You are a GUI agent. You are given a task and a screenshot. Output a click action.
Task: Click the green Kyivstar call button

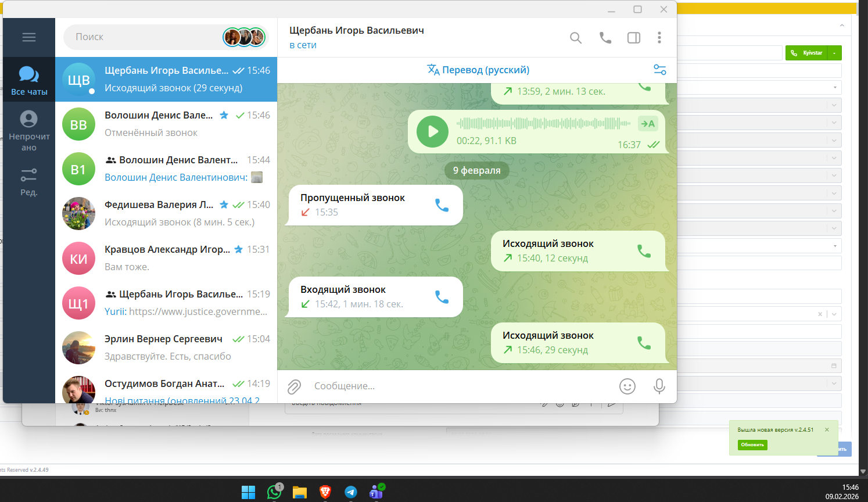click(x=806, y=53)
